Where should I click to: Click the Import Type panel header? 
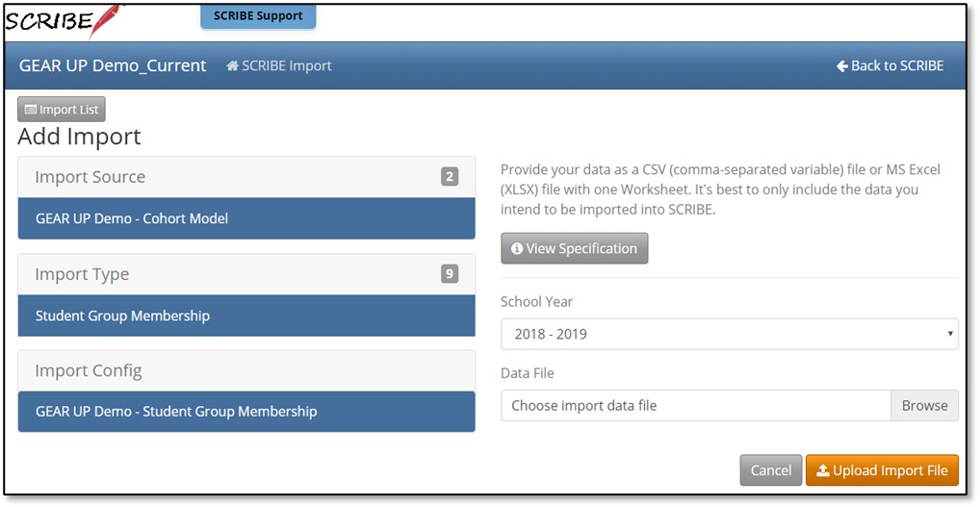coord(246,274)
